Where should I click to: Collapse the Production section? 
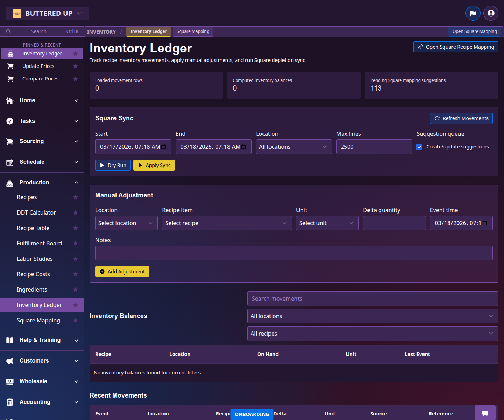tap(76, 182)
